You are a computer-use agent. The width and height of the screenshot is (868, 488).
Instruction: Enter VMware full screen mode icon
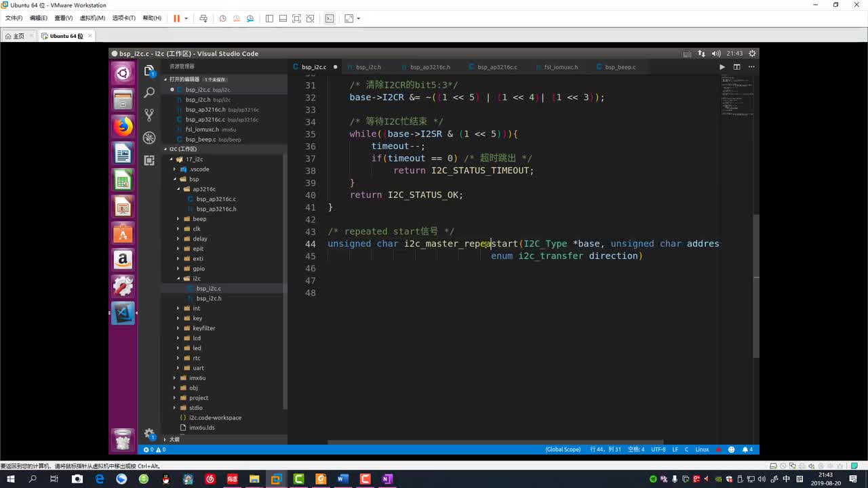(x=296, y=18)
